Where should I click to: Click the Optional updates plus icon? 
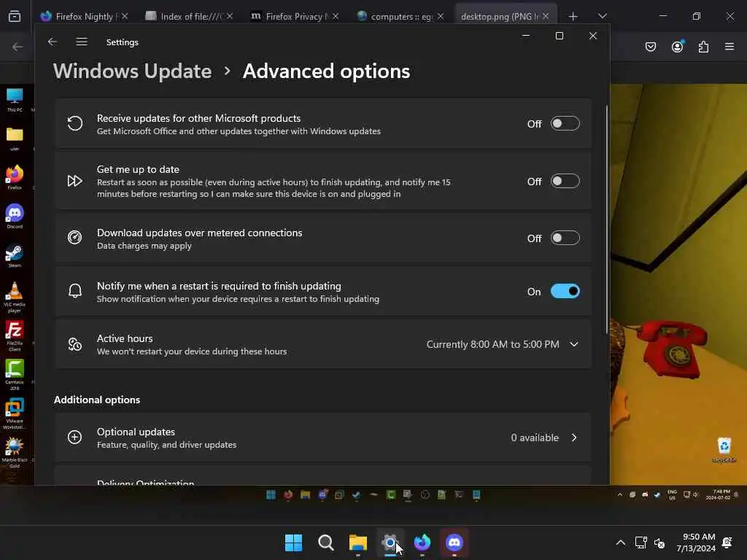pyautogui.click(x=75, y=437)
